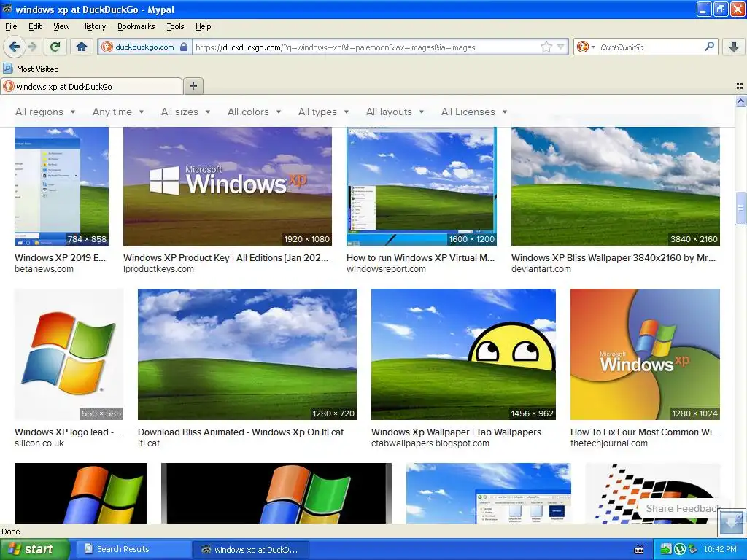Open the URL history dropdown arrow
747x560 pixels.
click(x=561, y=47)
